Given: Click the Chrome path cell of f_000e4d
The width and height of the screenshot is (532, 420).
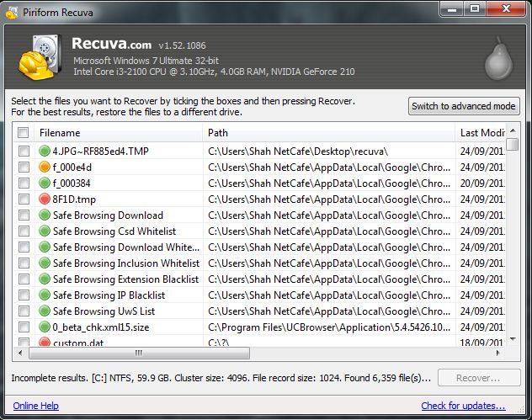Looking at the screenshot, I should 329,167.
